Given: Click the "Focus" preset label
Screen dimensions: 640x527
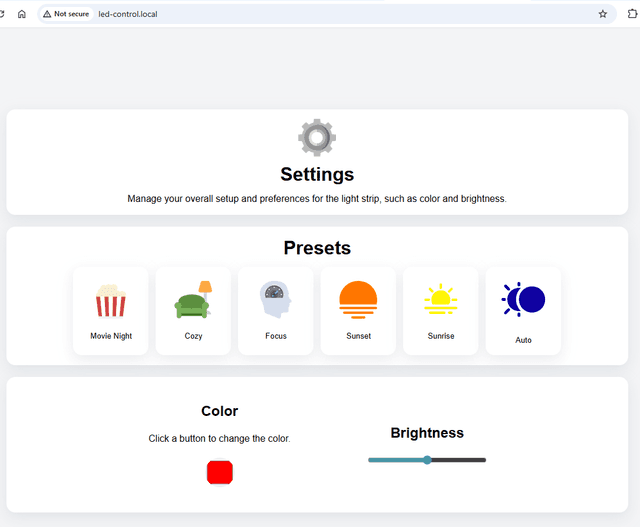Looking at the screenshot, I should (276, 336).
